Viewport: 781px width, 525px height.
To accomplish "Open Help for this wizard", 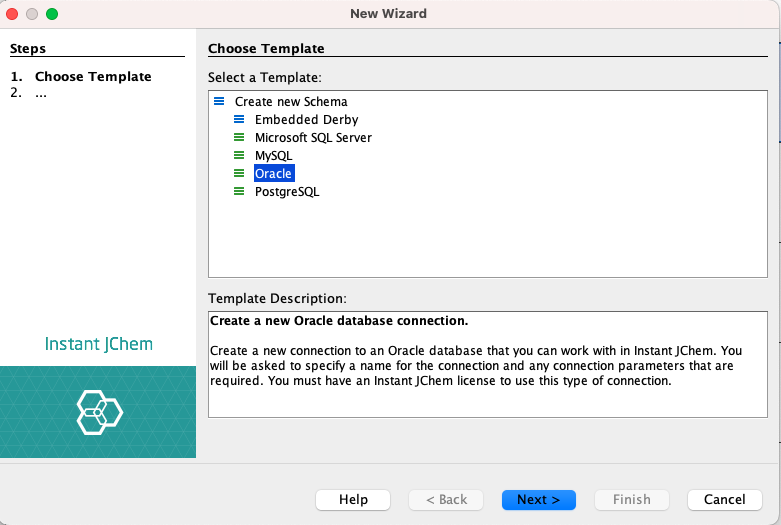I will [353, 499].
